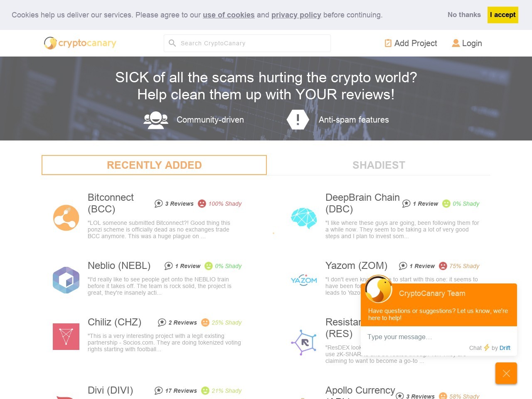Click the CryptoCanary bird logo
This screenshot has height=399, width=532.
point(49,43)
